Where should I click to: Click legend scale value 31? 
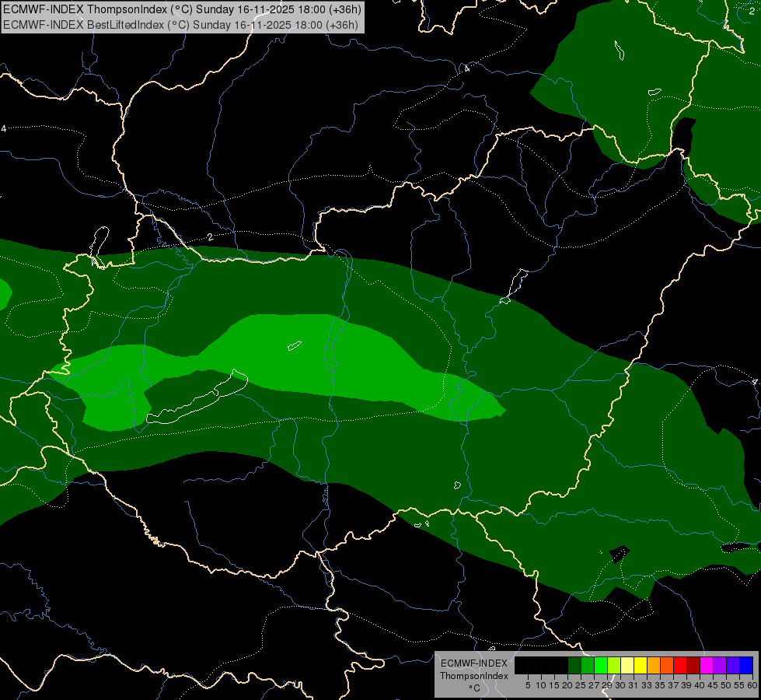click(634, 685)
